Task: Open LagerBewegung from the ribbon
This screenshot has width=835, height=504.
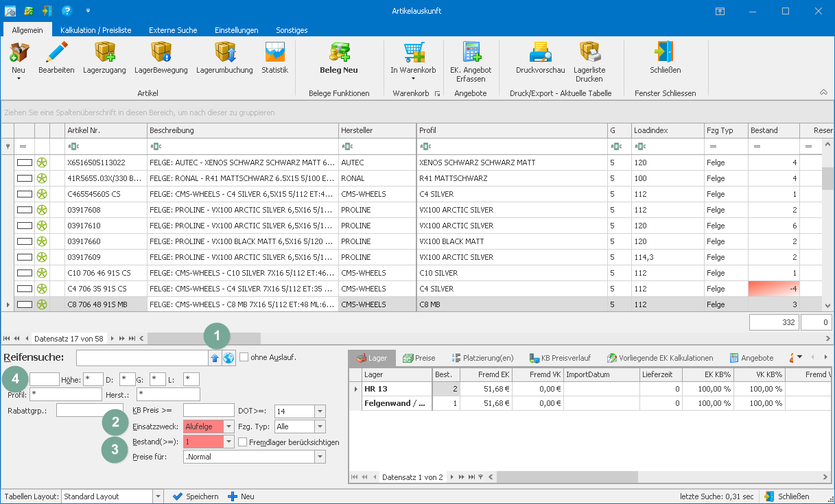Action: [161, 52]
